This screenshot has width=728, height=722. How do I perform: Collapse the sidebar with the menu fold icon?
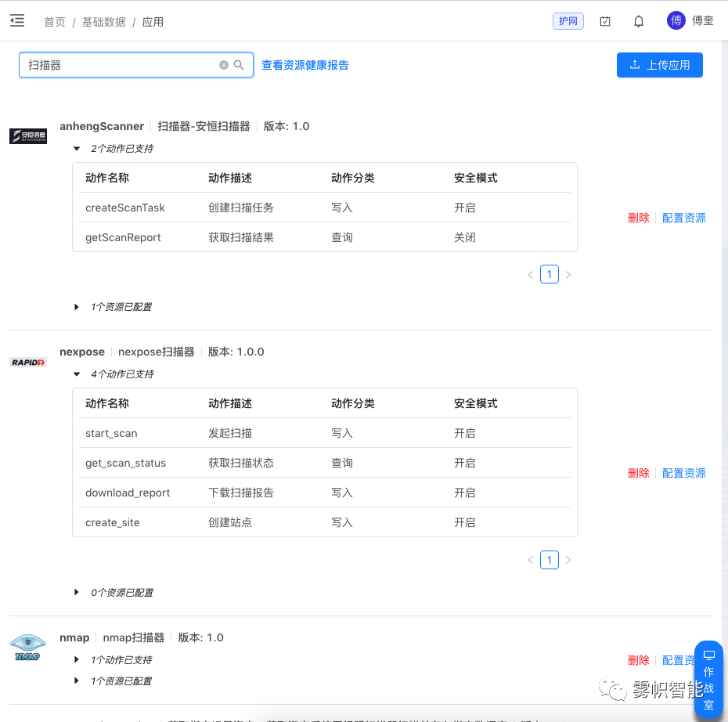tap(17, 21)
